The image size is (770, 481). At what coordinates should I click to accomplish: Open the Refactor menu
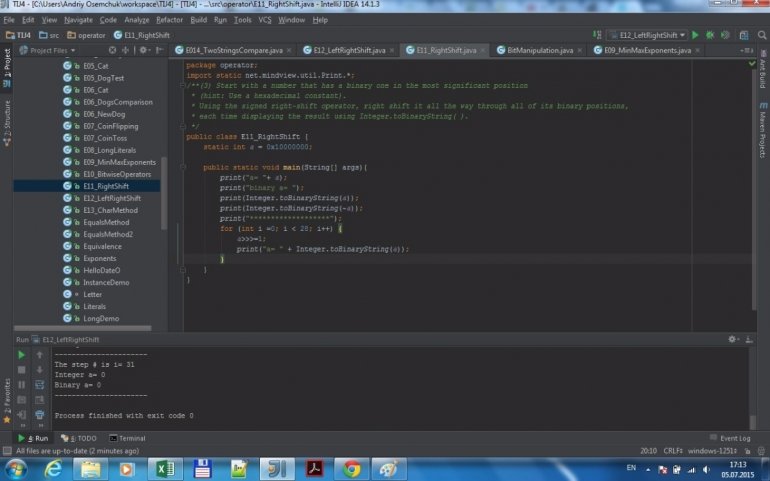click(169, 19)
